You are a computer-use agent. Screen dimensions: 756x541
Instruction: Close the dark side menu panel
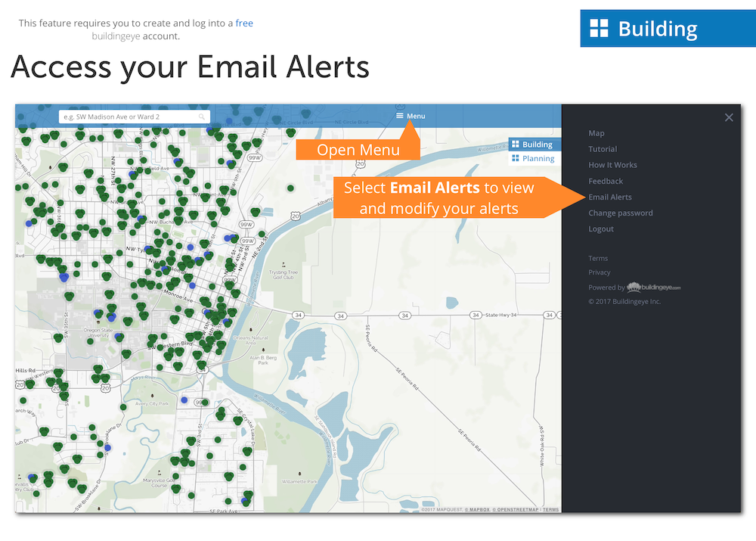coord(729,117)
